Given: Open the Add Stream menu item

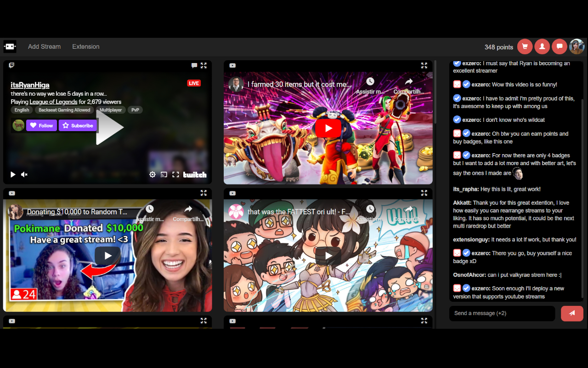Looking at the screenshot, I should pyautogui.click(x=44, y=46).
